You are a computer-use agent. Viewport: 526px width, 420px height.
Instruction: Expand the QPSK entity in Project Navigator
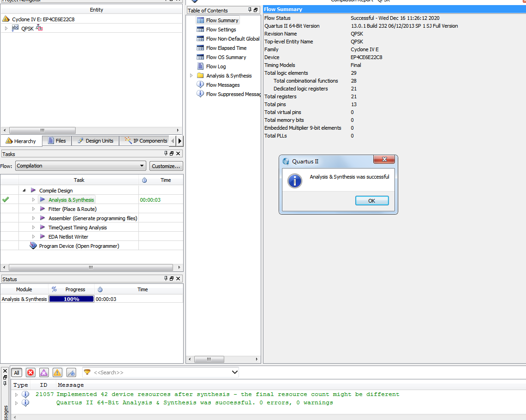(6, 29)
